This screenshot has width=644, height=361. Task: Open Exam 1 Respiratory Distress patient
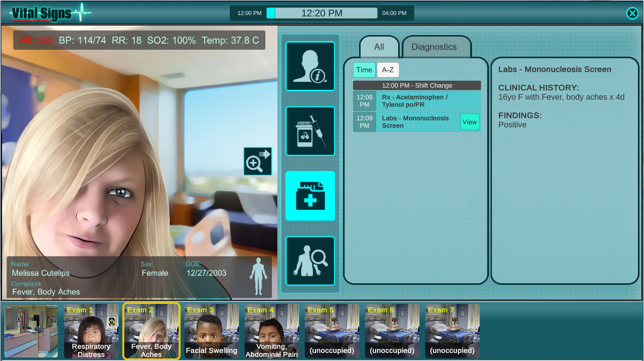click(91, 331)
